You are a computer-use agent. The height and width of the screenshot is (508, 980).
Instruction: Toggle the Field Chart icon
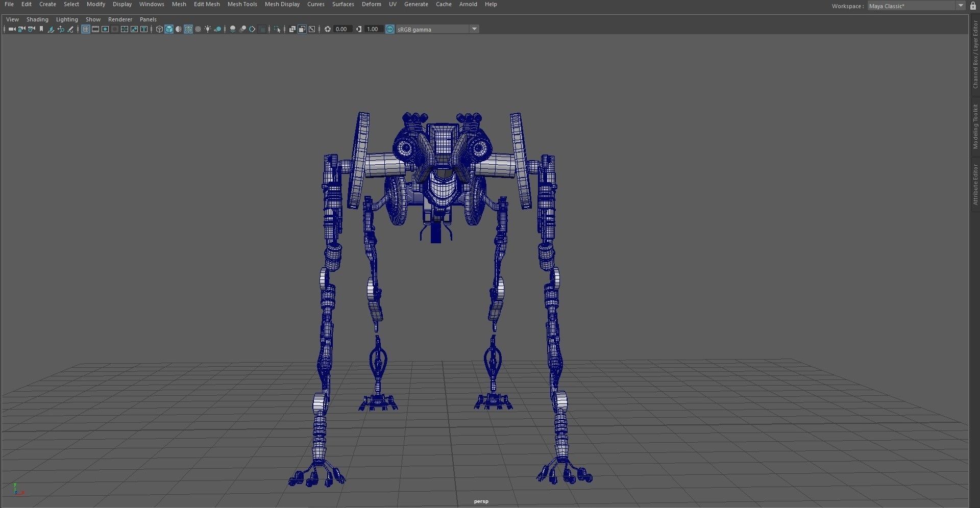125,29
